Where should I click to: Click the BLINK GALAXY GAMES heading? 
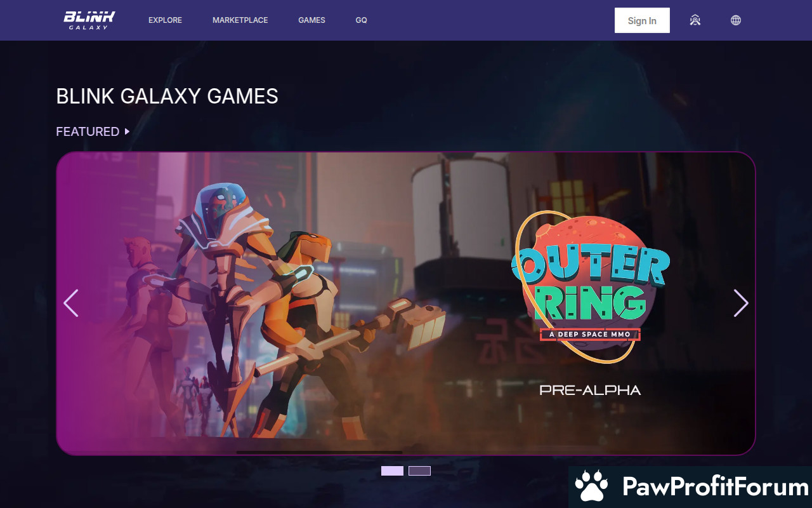(167, 96)
